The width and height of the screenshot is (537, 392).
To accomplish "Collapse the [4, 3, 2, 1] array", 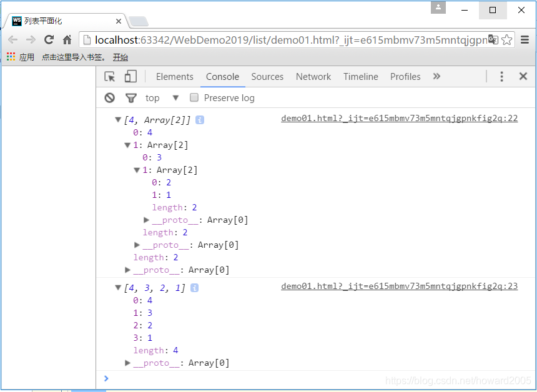I will 118,288.
